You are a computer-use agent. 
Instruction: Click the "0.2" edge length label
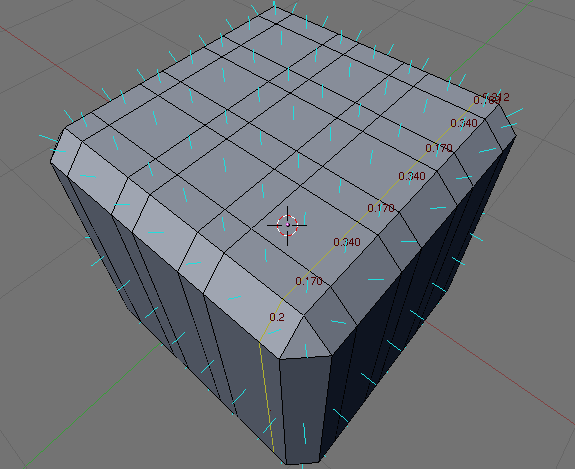tap(277, 317)
